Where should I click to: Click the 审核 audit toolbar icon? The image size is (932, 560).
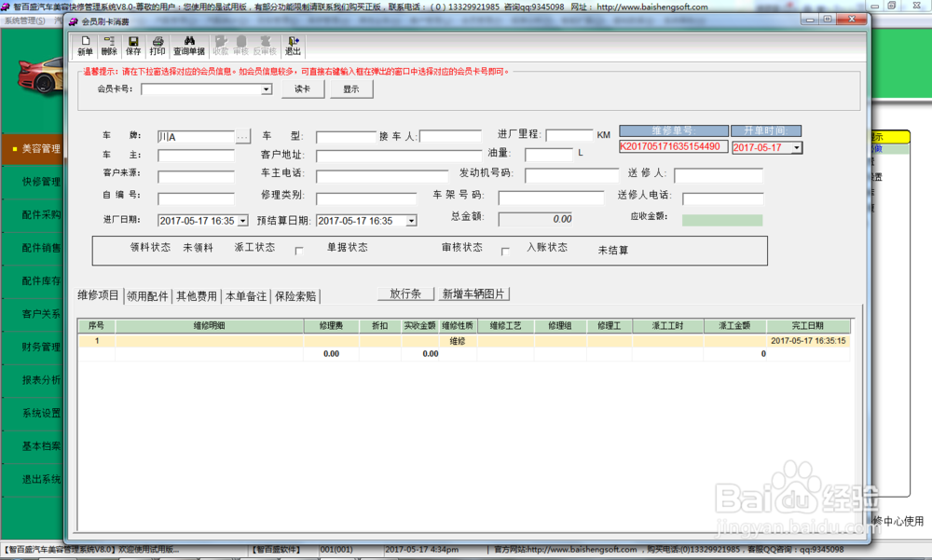(240, 46)
